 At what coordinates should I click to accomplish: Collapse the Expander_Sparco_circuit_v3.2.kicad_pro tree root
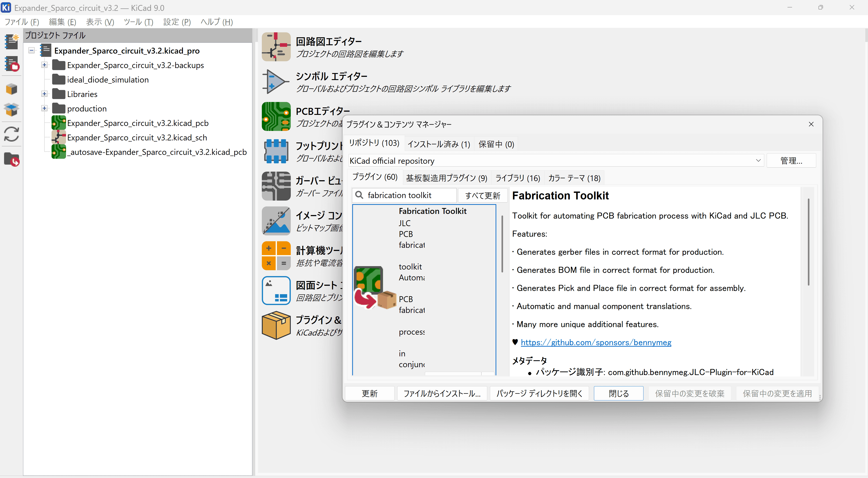[x=32, y=50]
